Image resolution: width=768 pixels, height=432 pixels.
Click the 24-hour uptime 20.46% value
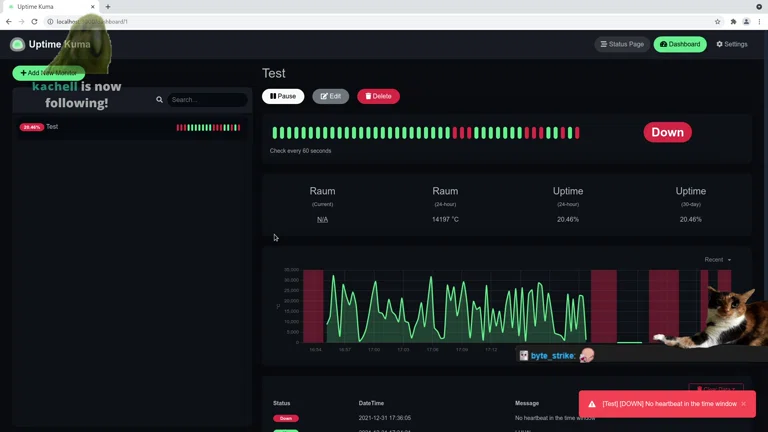(x=568, y=219)
